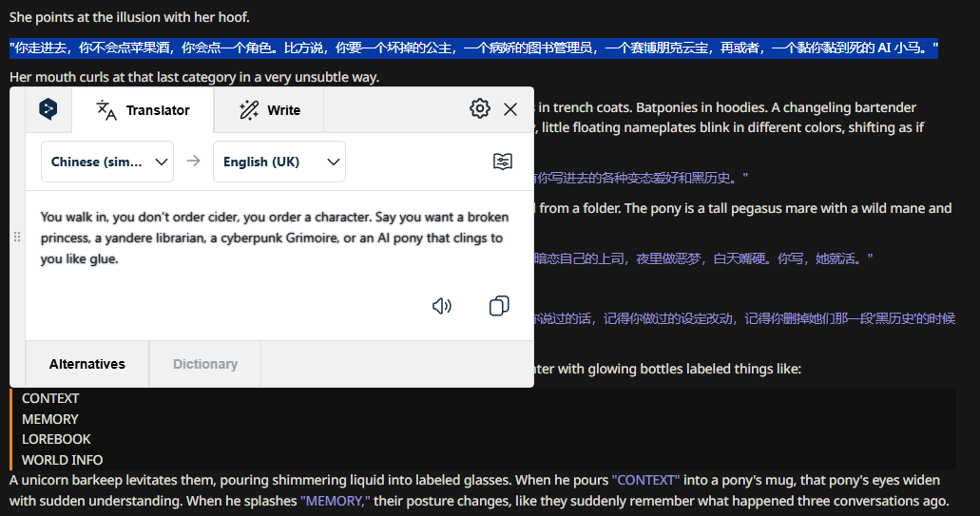Select the Dictionary tab
This screenshot has height=516, width=980.
205,364
